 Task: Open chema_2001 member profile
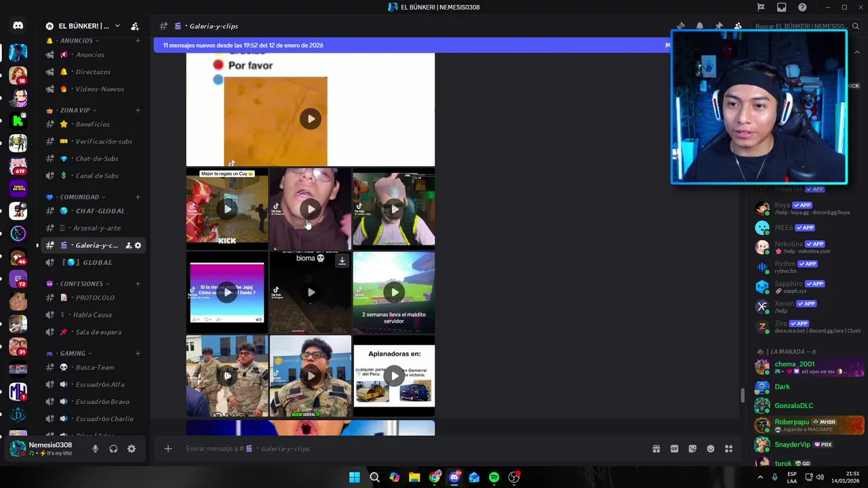pyautogui.click(x=808, y=367)
